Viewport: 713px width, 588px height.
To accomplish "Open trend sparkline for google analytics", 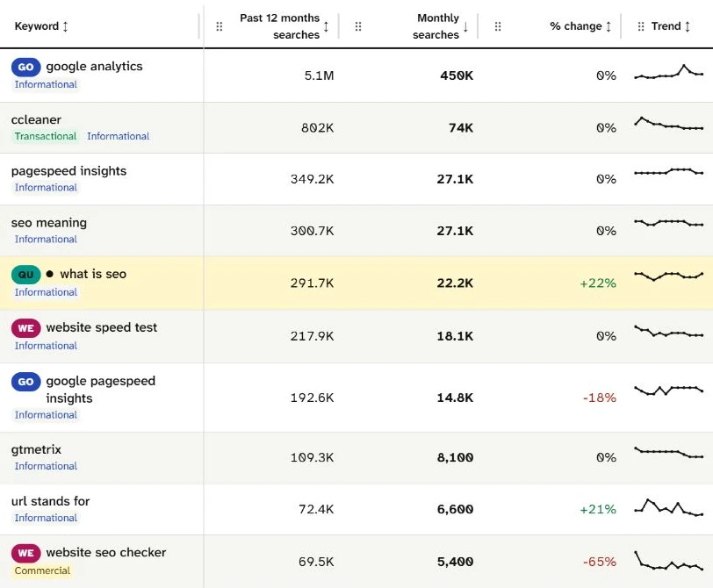I will (669, 72).
